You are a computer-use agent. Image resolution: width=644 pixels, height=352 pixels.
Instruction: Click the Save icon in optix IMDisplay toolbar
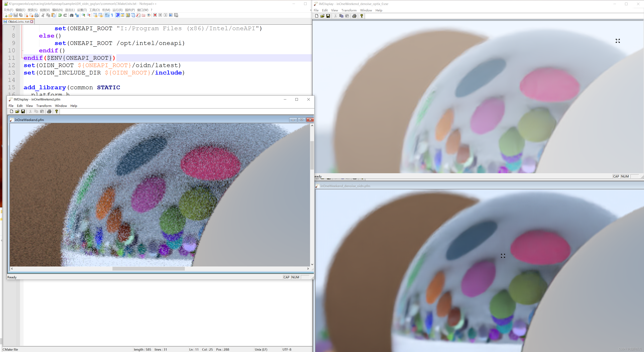click(328, 16)
